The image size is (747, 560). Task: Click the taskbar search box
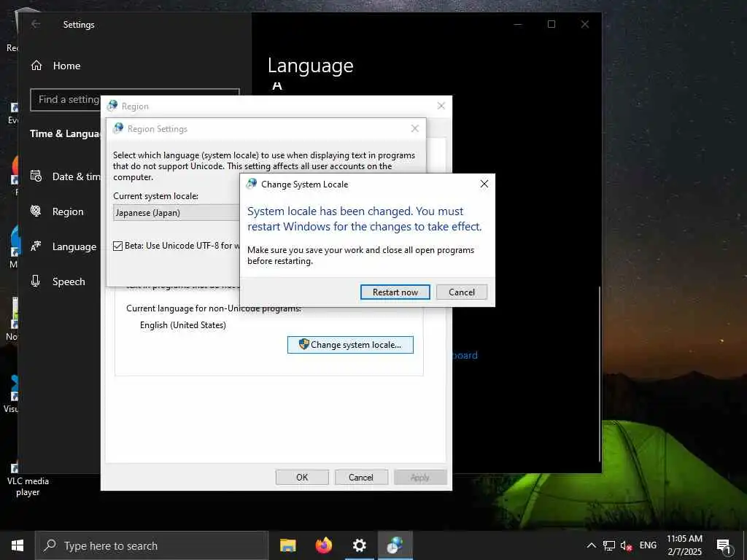coord(152,545)
